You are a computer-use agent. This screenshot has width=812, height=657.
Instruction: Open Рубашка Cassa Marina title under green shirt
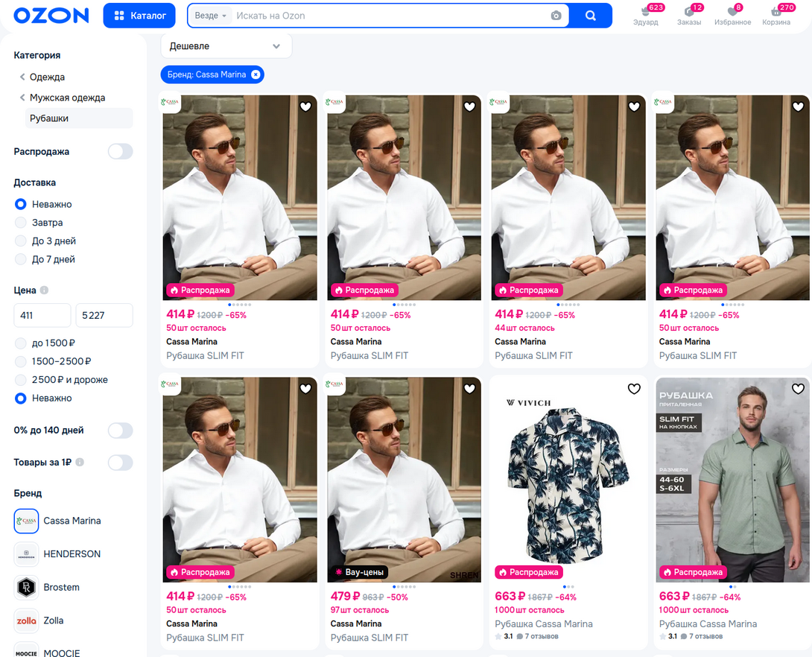click(x=708, y=624)
